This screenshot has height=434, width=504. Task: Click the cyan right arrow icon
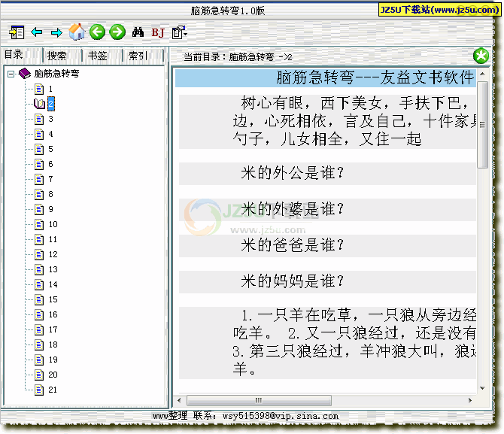(56, 32)
